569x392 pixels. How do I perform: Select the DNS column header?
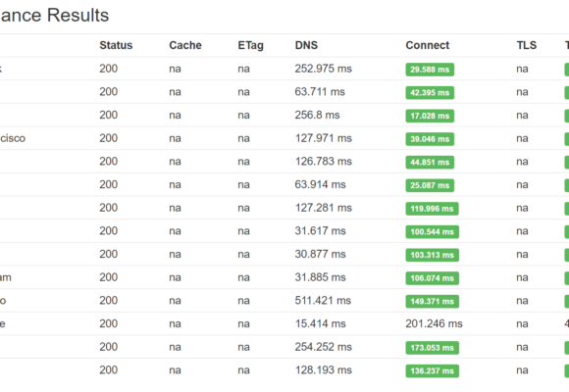(x=306, y=45)
